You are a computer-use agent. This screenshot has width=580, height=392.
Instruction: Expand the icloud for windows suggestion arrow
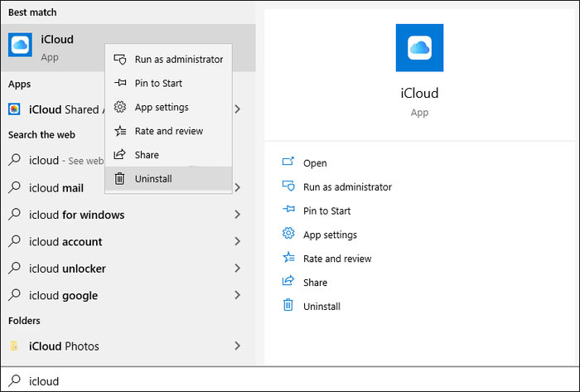click(238, 214)
